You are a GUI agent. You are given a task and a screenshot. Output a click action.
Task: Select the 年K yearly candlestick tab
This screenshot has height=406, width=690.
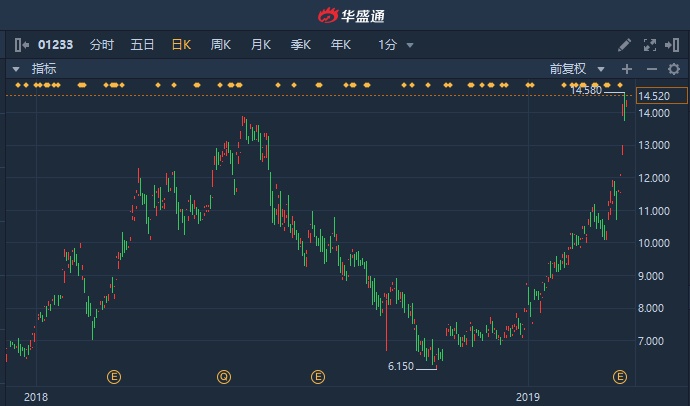[341, 45]
